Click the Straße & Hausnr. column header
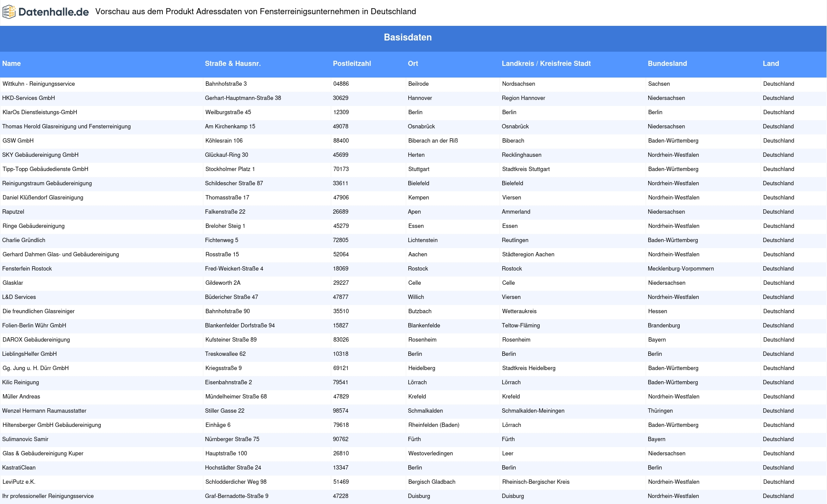827x504 pixels. click(x=233, y=63)
